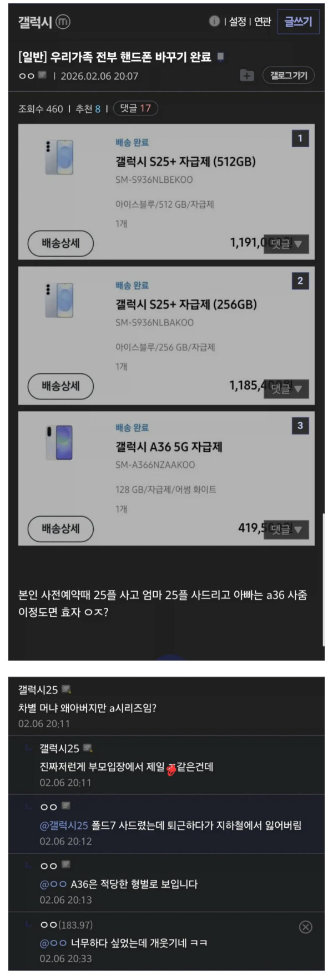Open the 설정 menu item
This screenshot has height=980, width=333.
(238, 21)
